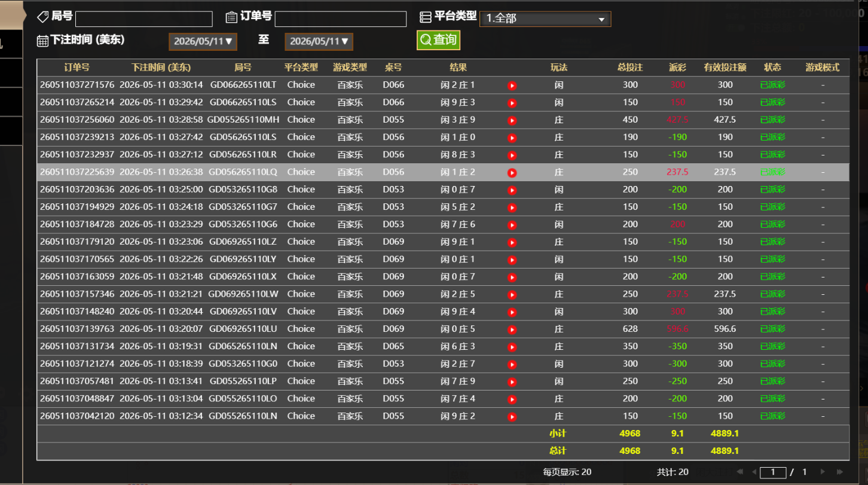Image resolution: width=868 pixels, height=485 pixels.
Task: Click the 总计 total label
Action: pyautogui.click(x=558, y=451)
